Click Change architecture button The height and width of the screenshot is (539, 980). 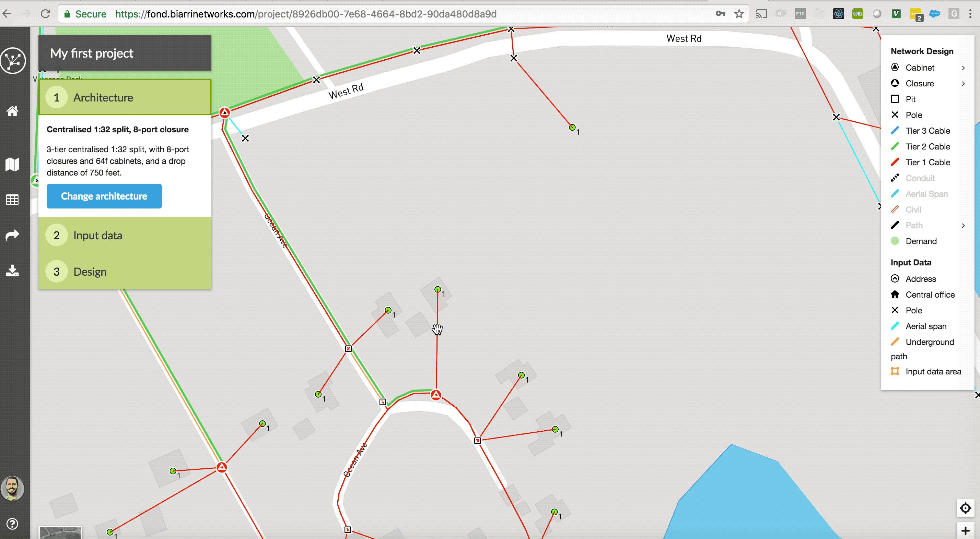[x=104, y=196]
